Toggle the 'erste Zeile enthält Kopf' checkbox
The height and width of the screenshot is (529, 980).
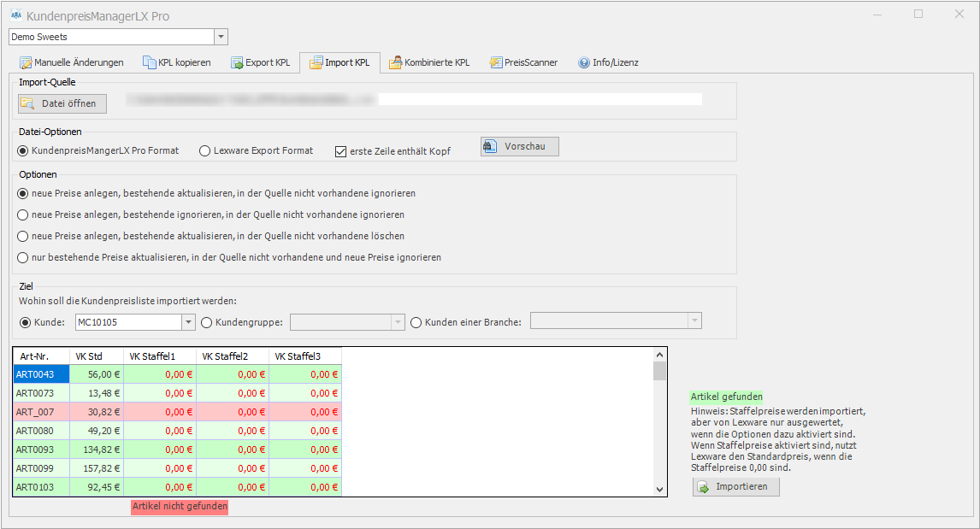340,151
